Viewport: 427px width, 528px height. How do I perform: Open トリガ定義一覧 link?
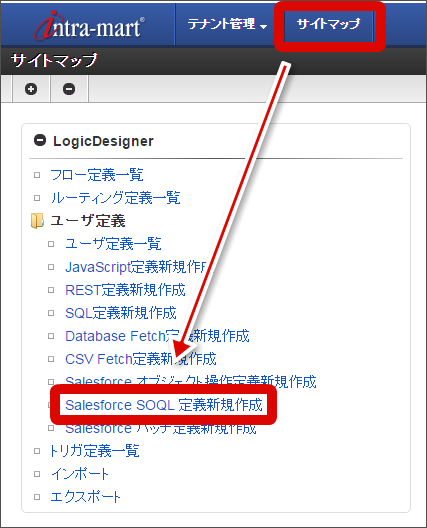[95, 451]
